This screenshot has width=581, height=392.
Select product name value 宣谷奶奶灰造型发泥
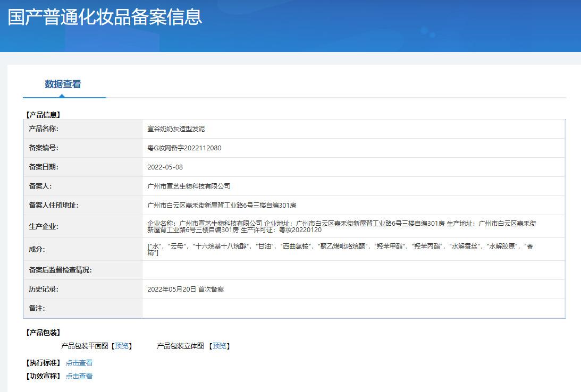(176, 129)
